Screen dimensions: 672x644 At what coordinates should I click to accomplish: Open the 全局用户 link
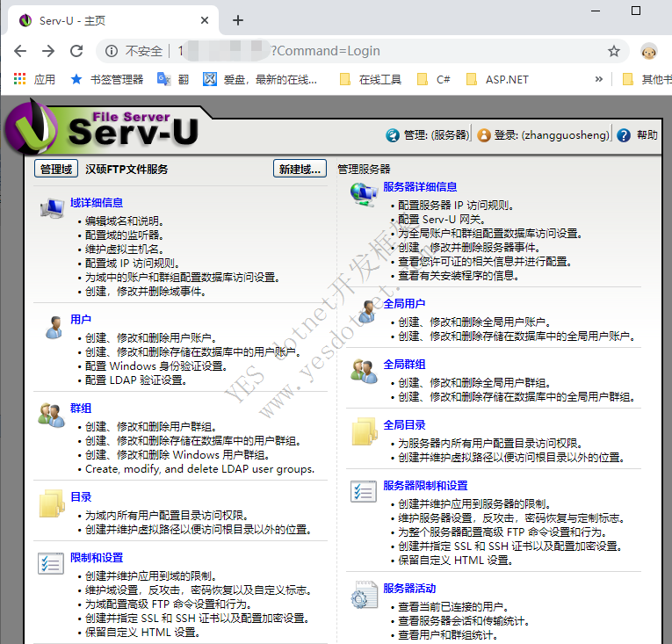point(404,304)
